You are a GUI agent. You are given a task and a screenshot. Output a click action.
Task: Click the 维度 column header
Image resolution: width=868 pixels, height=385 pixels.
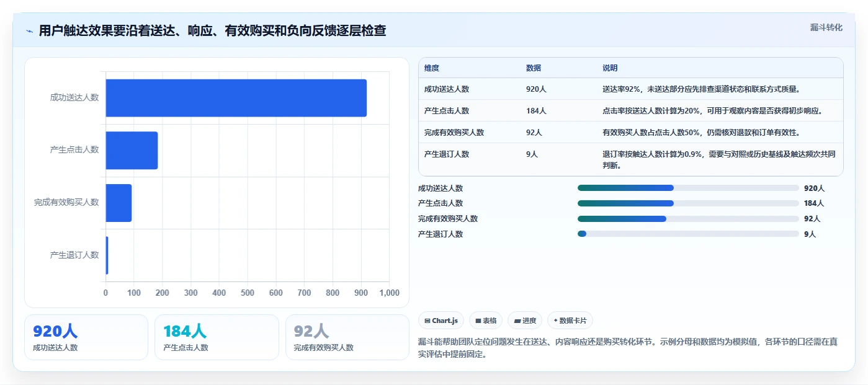[x=432, y=68]
